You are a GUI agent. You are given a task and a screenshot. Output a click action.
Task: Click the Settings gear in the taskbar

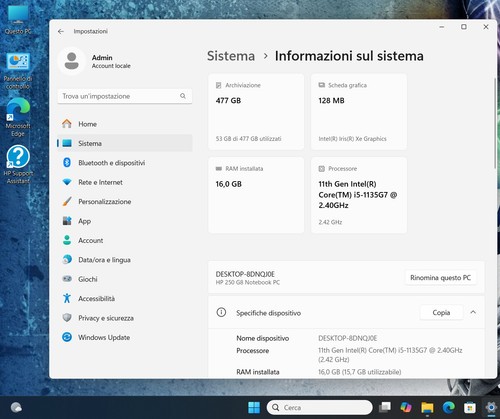click(491, 407)
